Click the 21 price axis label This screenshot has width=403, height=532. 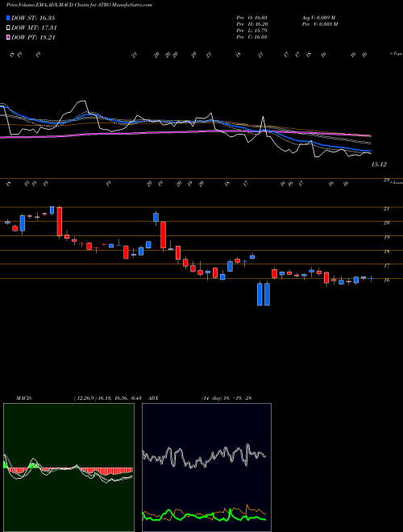tap(386, 209)
